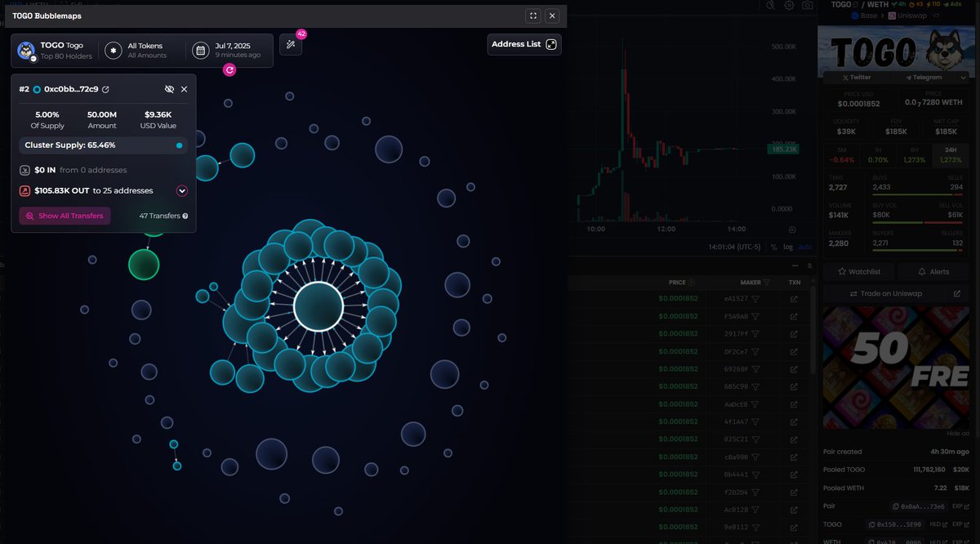Click the go-to-date icon beside the chart time axis
The height and width of the screenshot is (544, 980).
791,230
